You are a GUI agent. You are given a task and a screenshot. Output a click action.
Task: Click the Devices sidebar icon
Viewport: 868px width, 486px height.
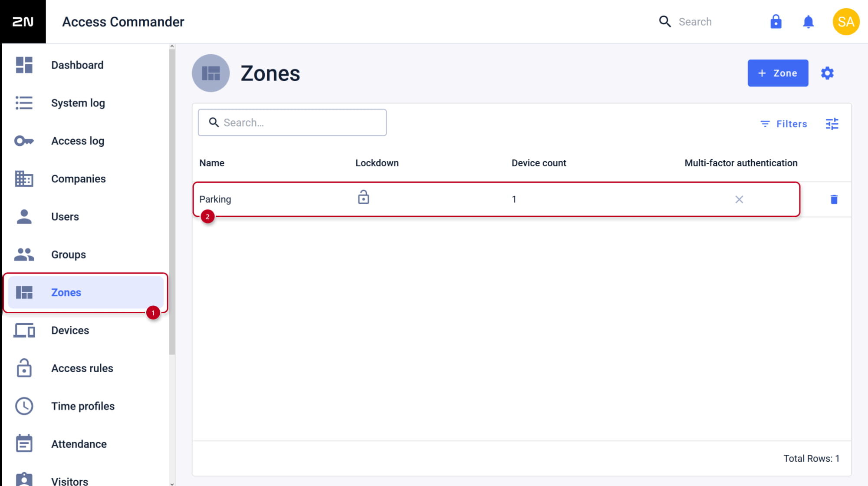(24, 330)
